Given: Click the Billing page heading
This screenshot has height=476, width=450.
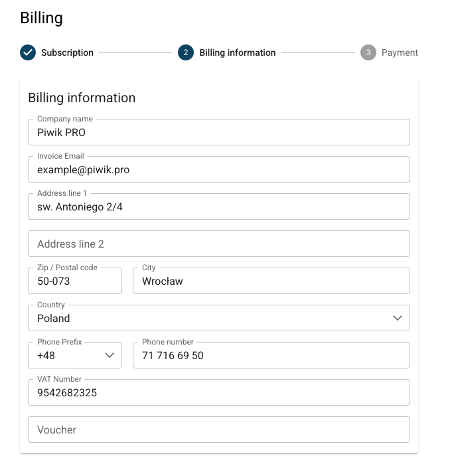Looking at the screenshot, I should [41, 18].
